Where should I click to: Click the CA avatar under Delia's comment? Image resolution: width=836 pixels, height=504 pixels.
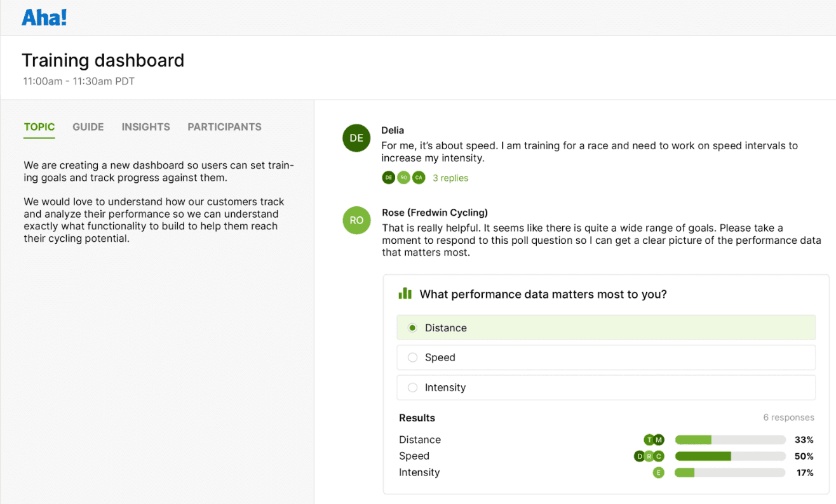click(419, 178)
